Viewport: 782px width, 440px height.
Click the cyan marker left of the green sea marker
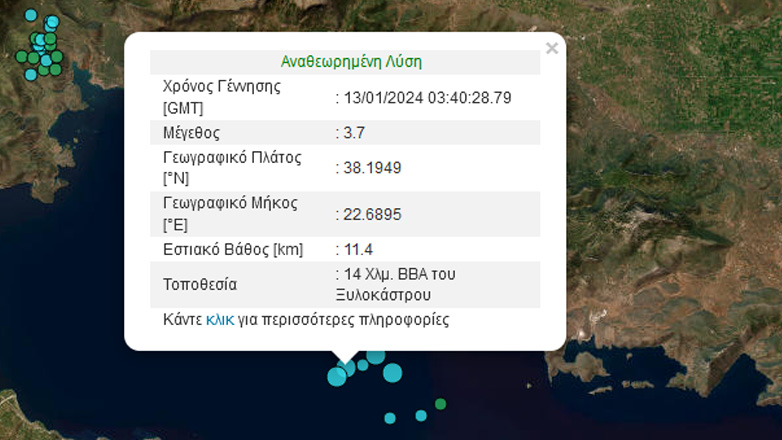point(421,415)
